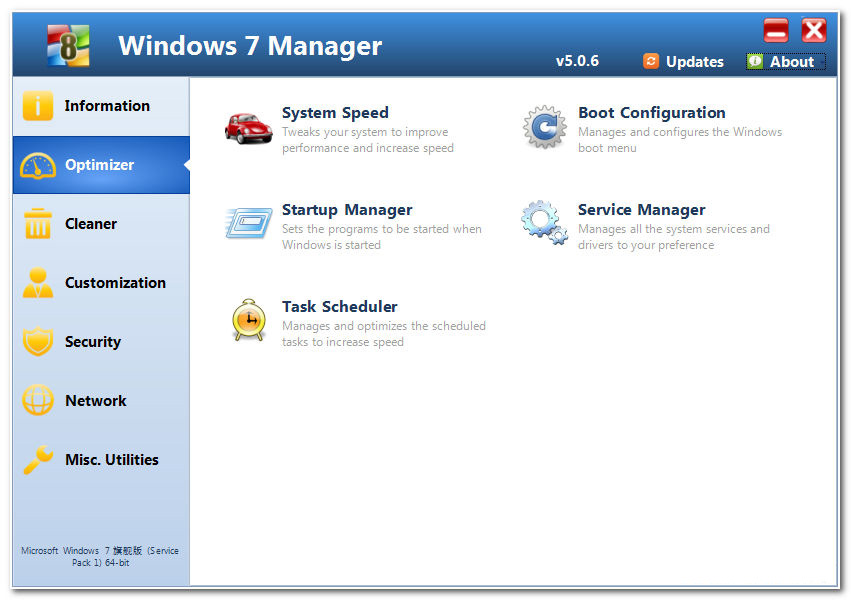Viewport: 851px width, 600px height.
Task: Open Startup Manager title link
Action: 347,210
